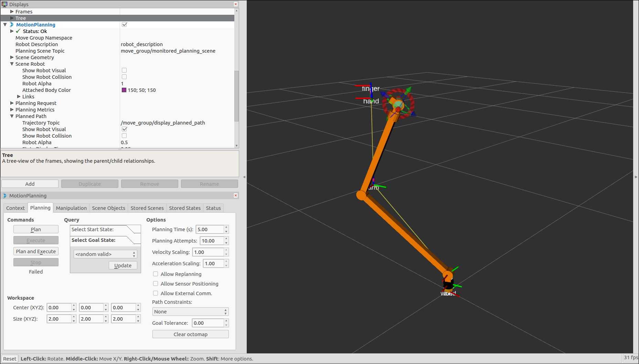Click the Workspace Center X field

pos(59,307)
